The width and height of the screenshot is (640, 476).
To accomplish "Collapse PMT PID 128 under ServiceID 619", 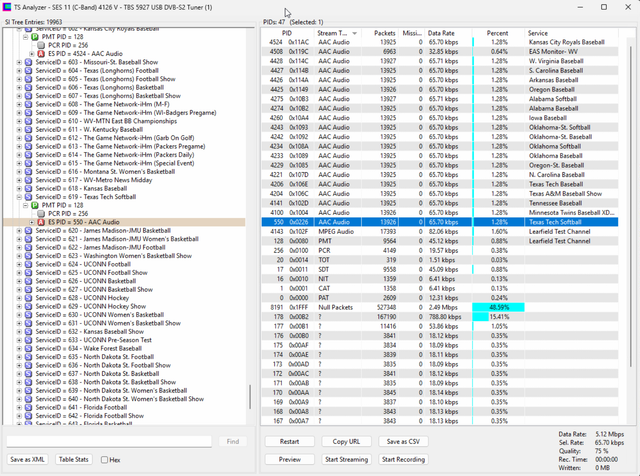I will [x=25, y=205].
